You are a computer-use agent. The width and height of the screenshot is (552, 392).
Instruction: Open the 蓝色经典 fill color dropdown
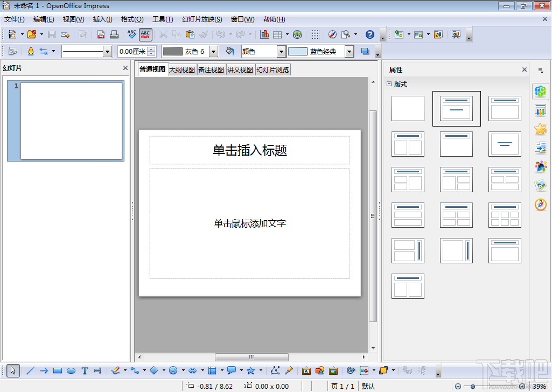point(349,52)
